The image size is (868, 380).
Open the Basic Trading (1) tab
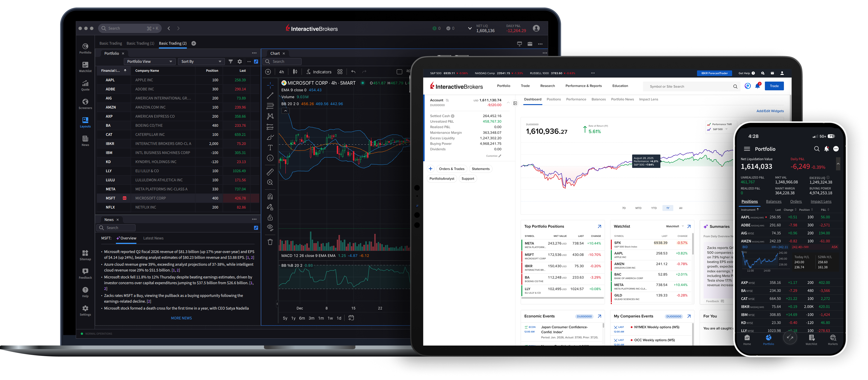[x=140, y=43]
